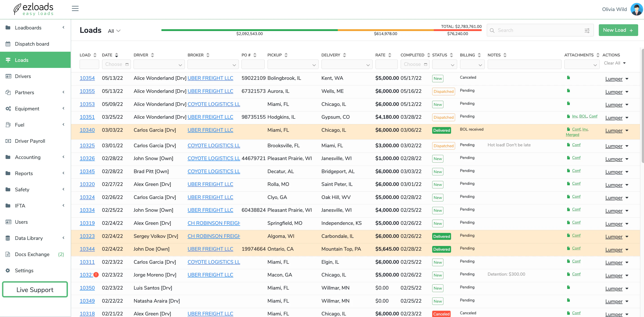The width and height of the screenshot is (644, 317).
Task: Expand the Clear All filter dropdown
Action: (x=615, y=63)
